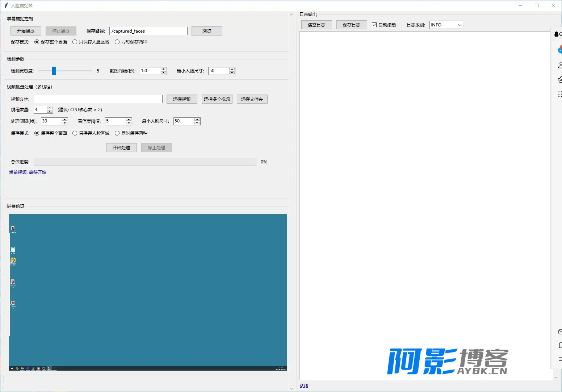Open the QZone star icon
The height and width of the screenshot is (392, 562).
click(560, 80)
